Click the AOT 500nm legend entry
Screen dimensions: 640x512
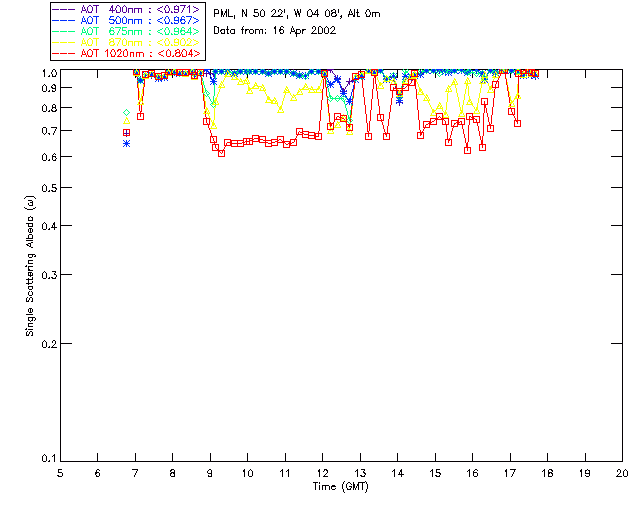click(127, 20)
